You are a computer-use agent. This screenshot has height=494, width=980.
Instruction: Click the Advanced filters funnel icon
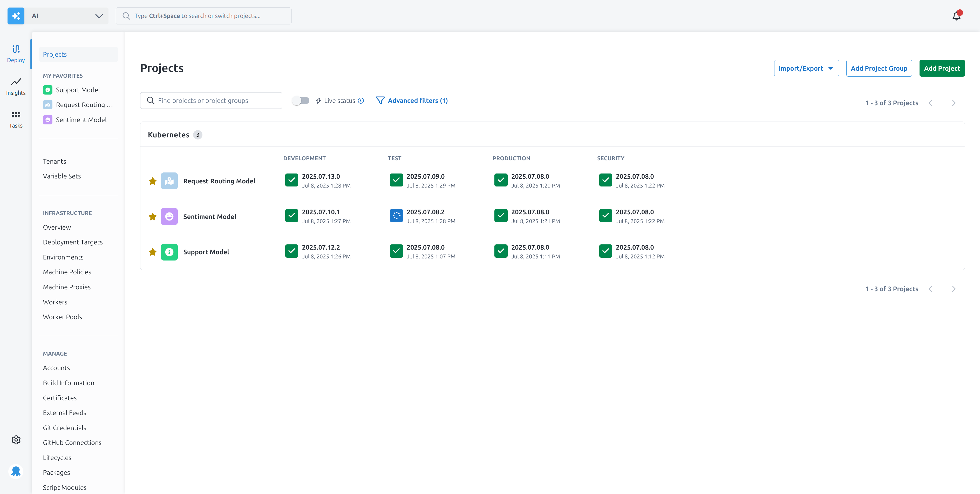(x=380, y=101)
